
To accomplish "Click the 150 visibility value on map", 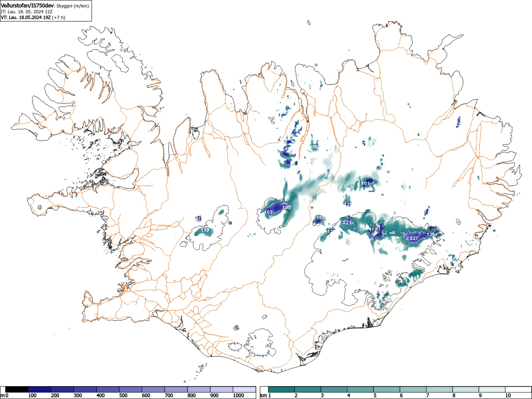I will (314, 147).
